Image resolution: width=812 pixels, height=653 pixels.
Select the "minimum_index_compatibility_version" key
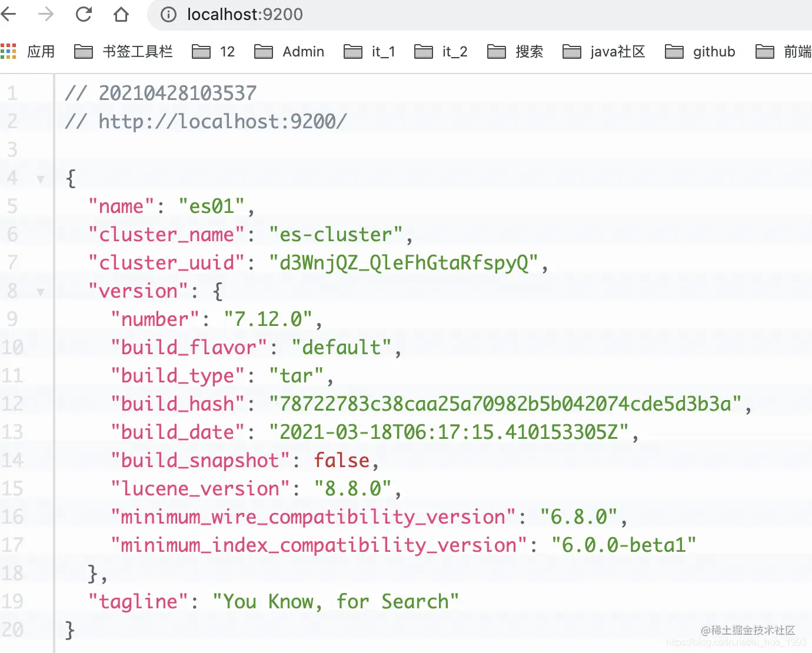pos(319,545)
